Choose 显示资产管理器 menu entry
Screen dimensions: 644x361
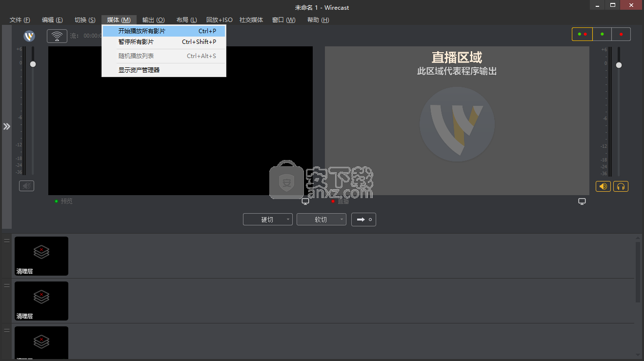pyautogui.click(x=164, y=70)
